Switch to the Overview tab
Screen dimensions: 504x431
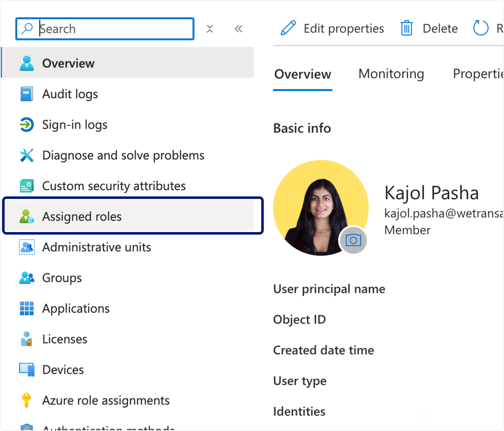[x=303, y=74]
